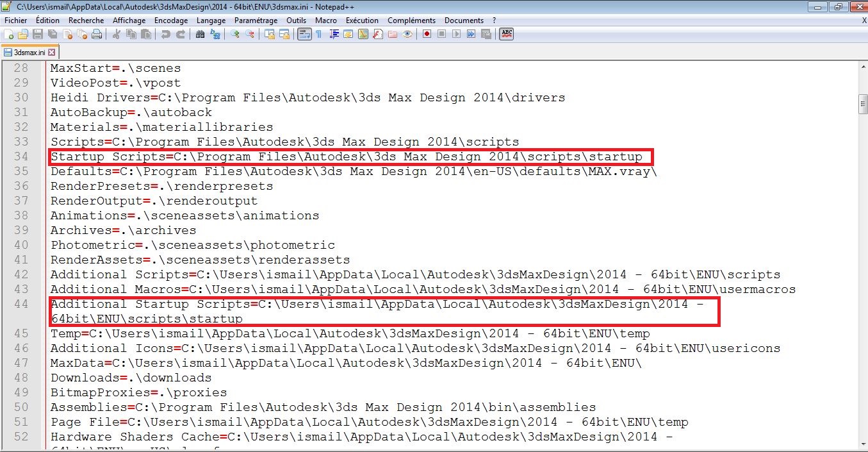This screenshot has width=868, height=452.
Task: Click the Paste clipboard icon
Action: [x=146, y=34]
